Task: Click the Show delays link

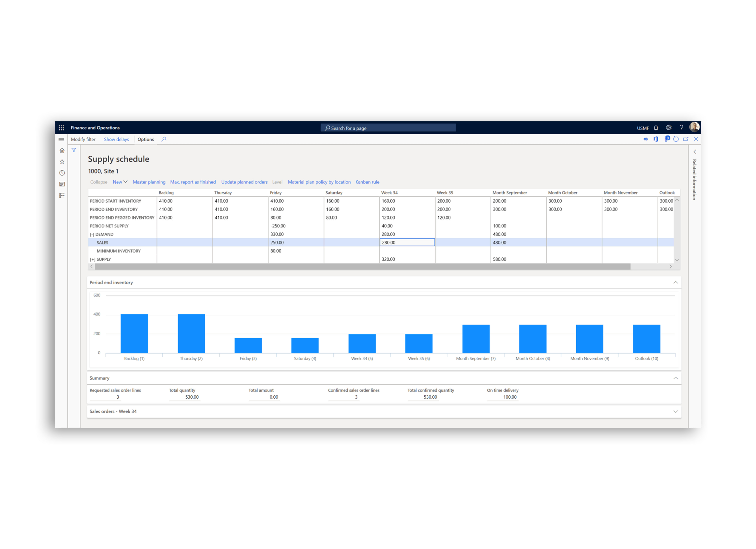Action: [x=116, y=139]
